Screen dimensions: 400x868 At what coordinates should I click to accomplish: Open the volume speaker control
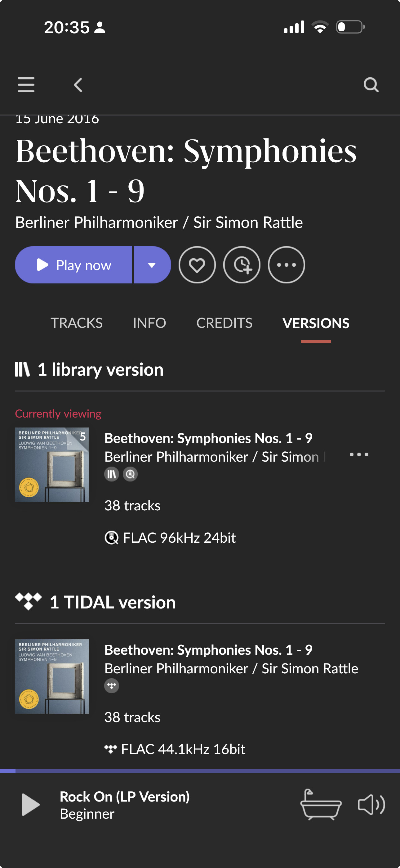pyautogui.click(x=371, y=805)
